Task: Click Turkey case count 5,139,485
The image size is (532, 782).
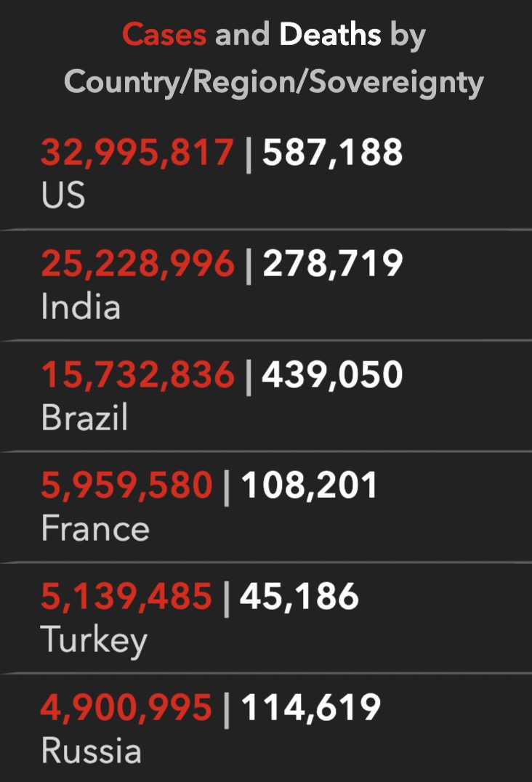Action: 127,597
